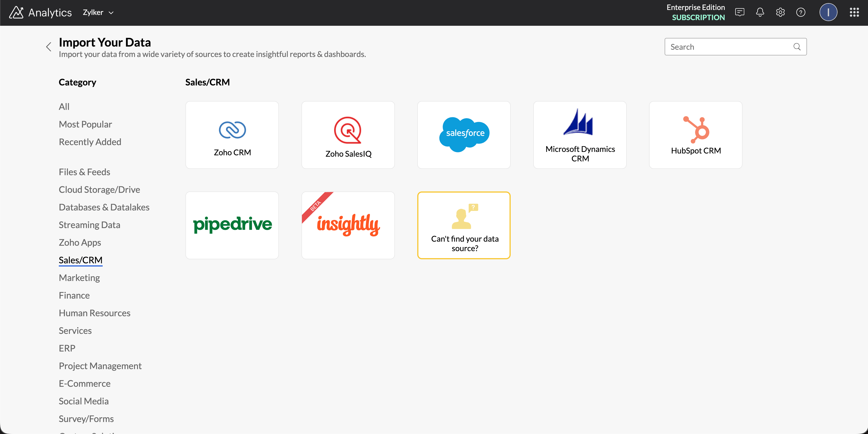Click the SUBSCRIPTION link
The width and height of the screenshot is (868, 434).
click(698, 17)
